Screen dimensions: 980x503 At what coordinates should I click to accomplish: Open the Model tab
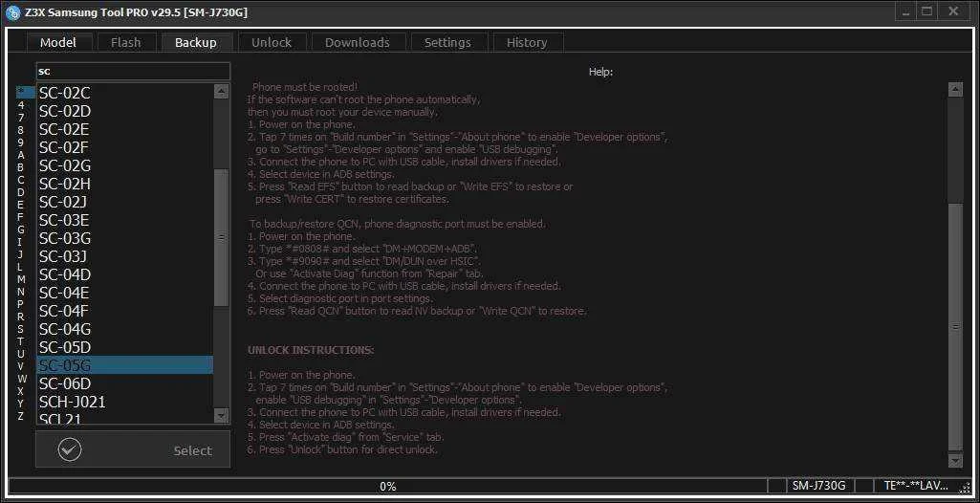point(58,42)
